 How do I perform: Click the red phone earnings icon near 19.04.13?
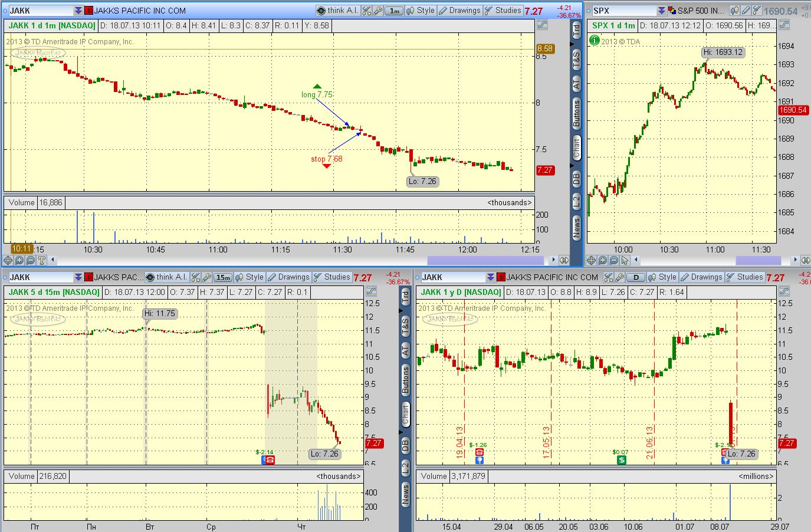(479, 452)
